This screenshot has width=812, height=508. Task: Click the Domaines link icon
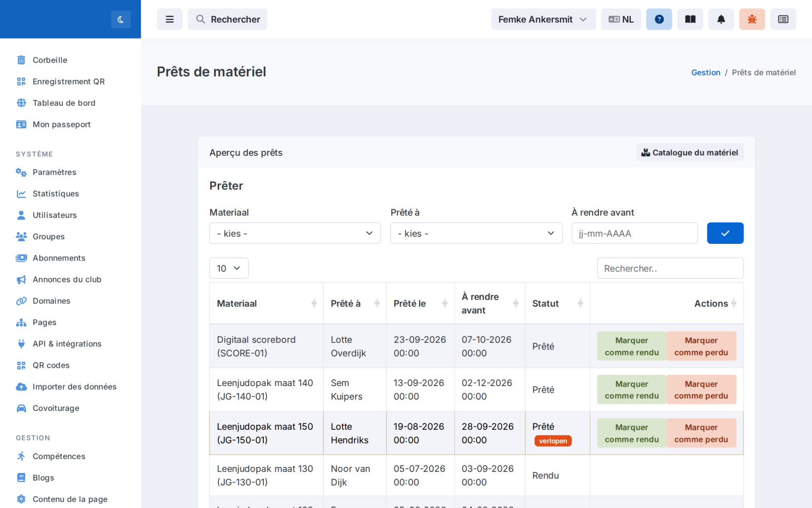[x=21, y=301]
